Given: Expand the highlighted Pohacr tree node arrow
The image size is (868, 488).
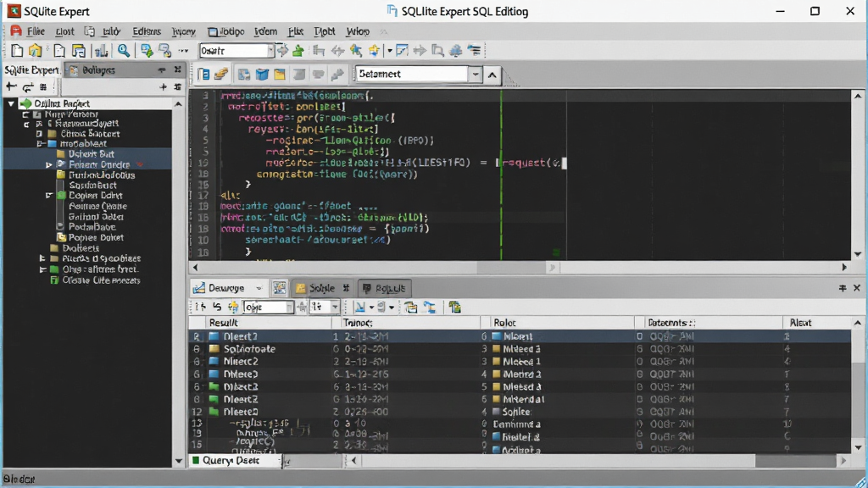Looking at the screenshot, I should pyautogui.click(x=48, y=165).
